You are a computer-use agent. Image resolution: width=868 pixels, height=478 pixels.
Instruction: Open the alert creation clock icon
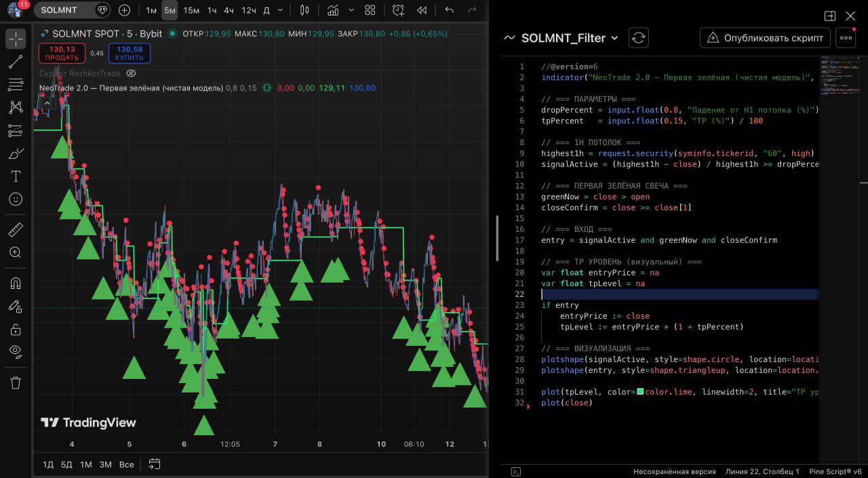[x=398, y=10]
